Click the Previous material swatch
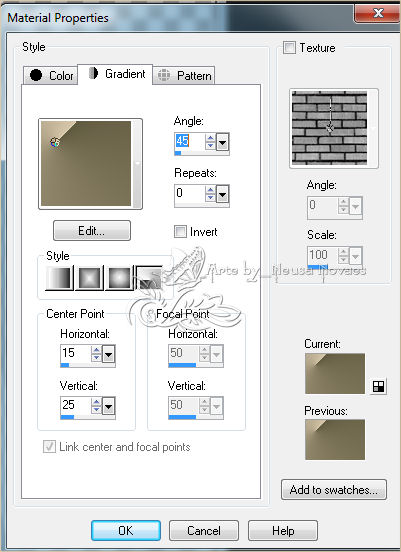Screen dimensions: 401x552 coord(335,440)
